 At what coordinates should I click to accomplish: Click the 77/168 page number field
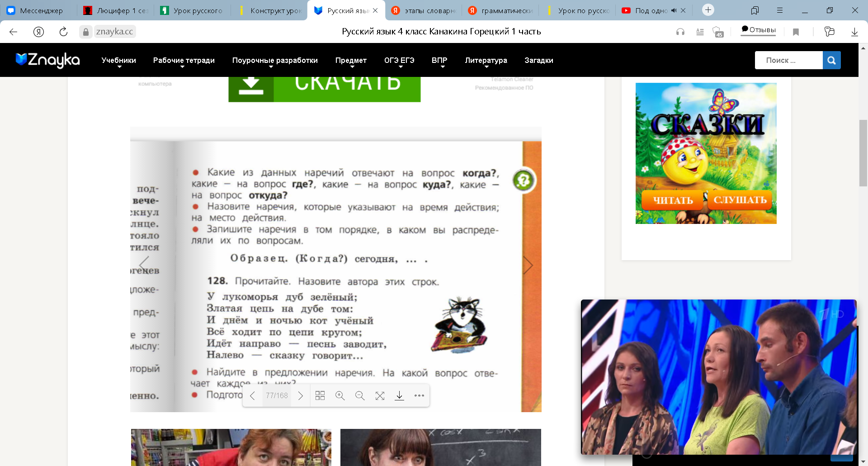277,396
